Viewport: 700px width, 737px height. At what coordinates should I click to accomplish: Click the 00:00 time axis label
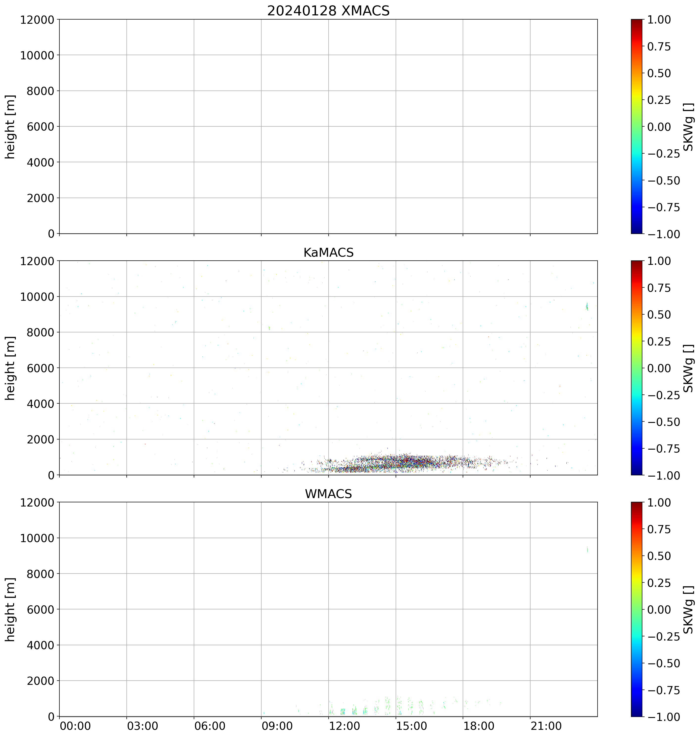coord(75,726)
